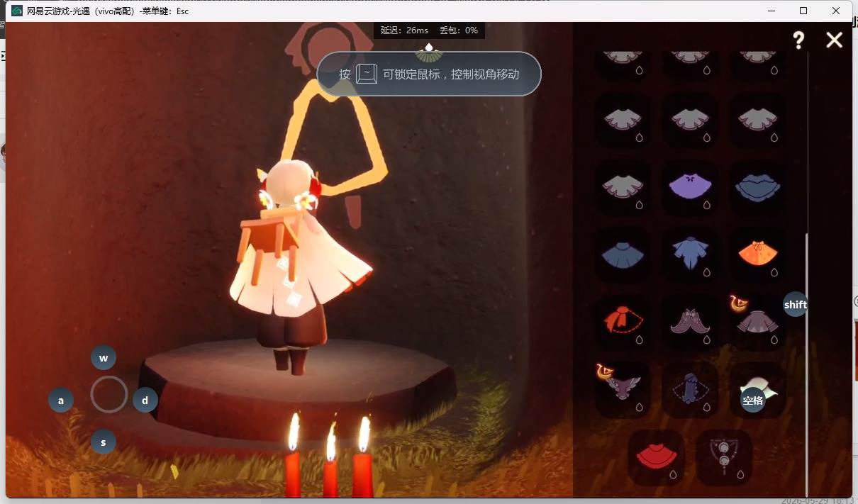The image size is (858, 504).
Task: Select the plain blue cape
Action: tap(623, 255)
